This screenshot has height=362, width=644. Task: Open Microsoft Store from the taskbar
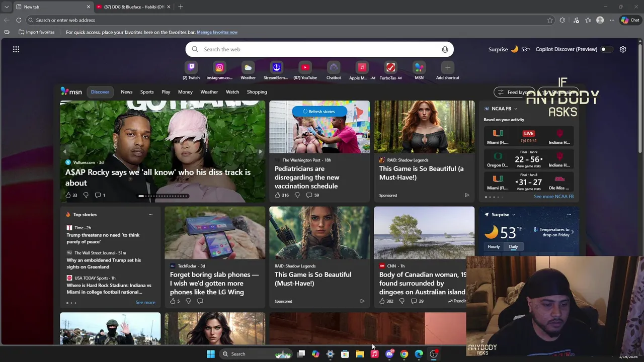click(x=345, y=354)
